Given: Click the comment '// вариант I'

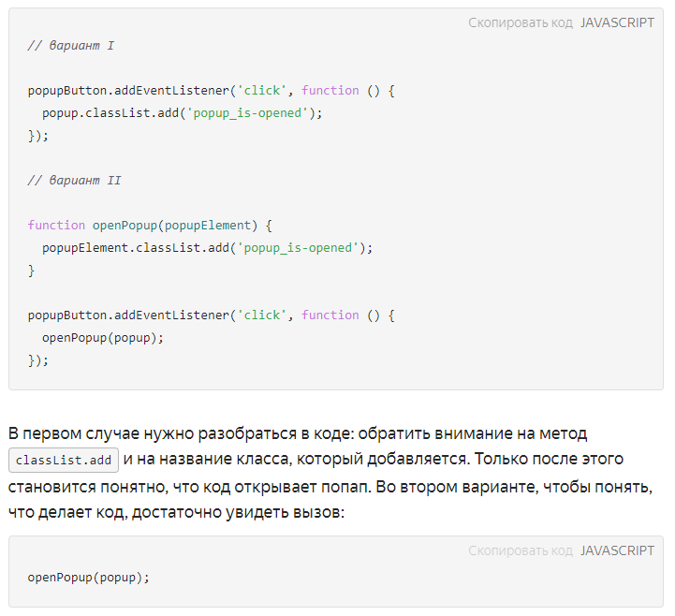Looking at the screenshot, I should point(71,46).
